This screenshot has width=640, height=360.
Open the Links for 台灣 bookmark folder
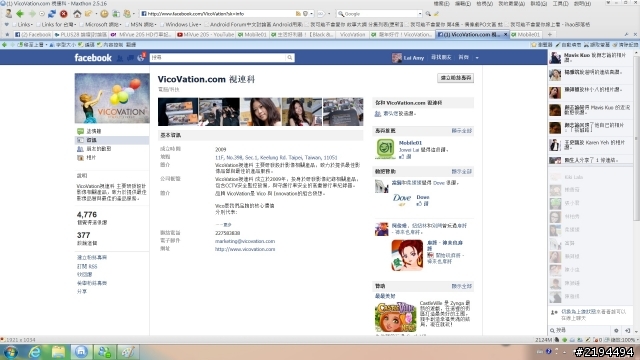[x=56, y=24]
